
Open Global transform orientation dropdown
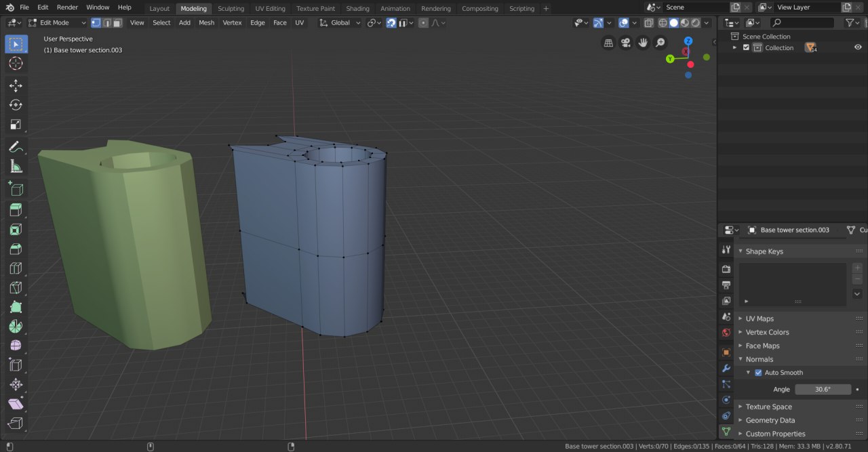340,22
